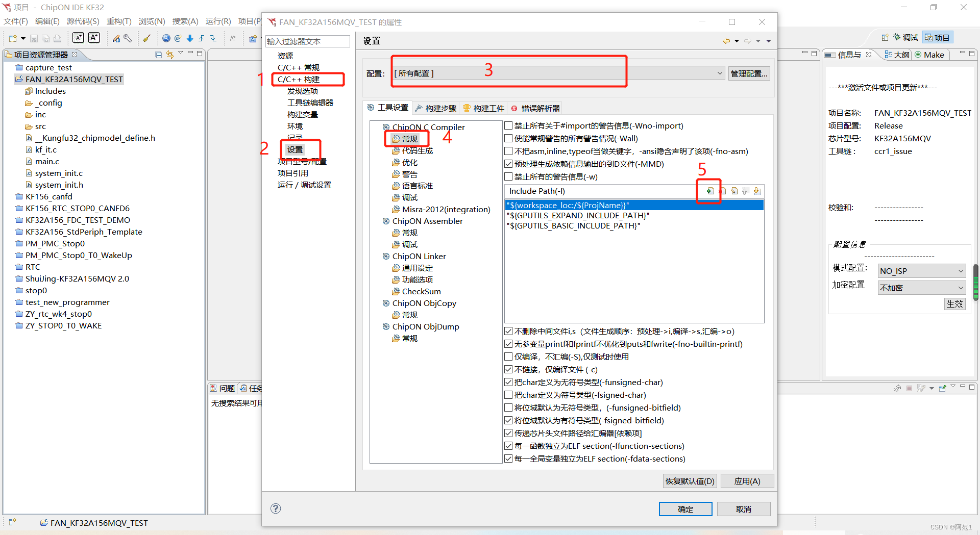980x535 pixels.
Task: Open main.c in project explorer
Action: tap(47, 161)
